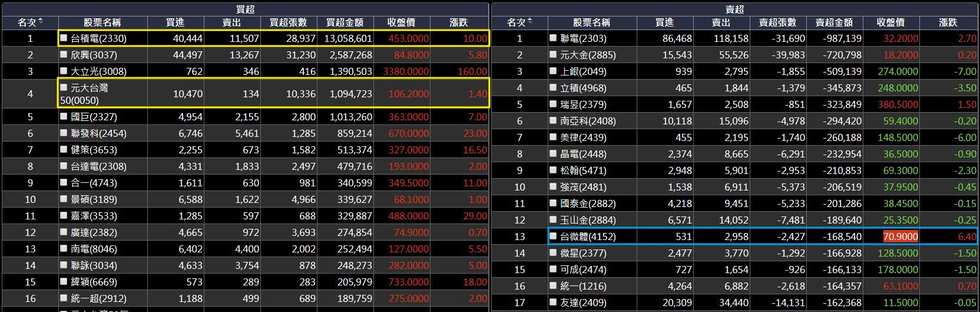
Task: Check the box next to 晶電(2448)
Action: 553,153
